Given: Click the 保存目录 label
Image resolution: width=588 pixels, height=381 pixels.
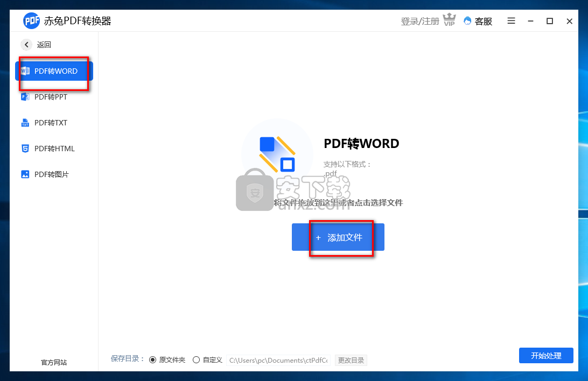Looking at the screenshot, I should [x=128, y=358].
